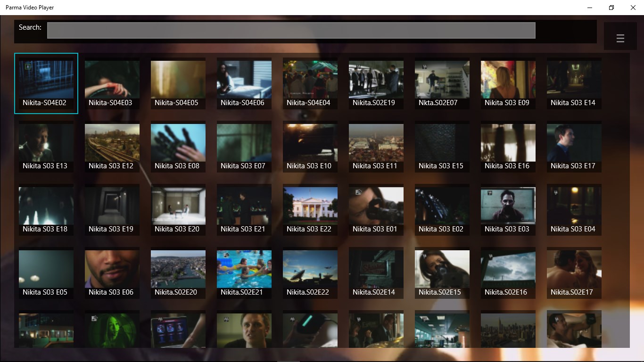The width and height of the screenshot is (644, 362).
Task: Select Nikita S03 E18 video
Action: tap(46, 210)
